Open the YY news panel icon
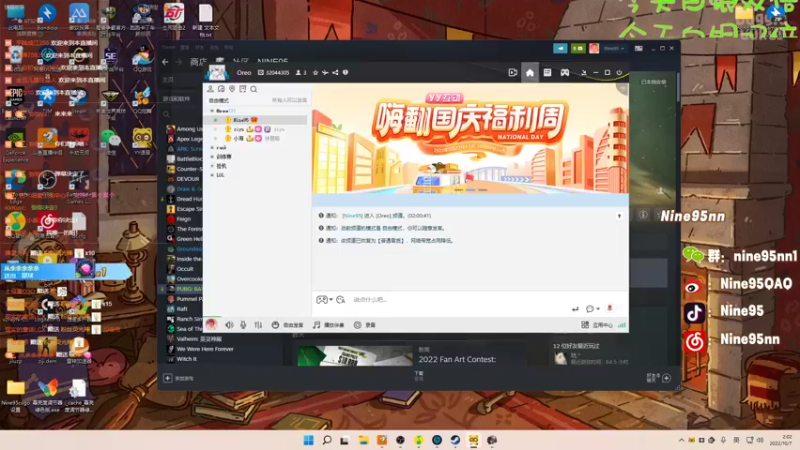 click(547, 72)
